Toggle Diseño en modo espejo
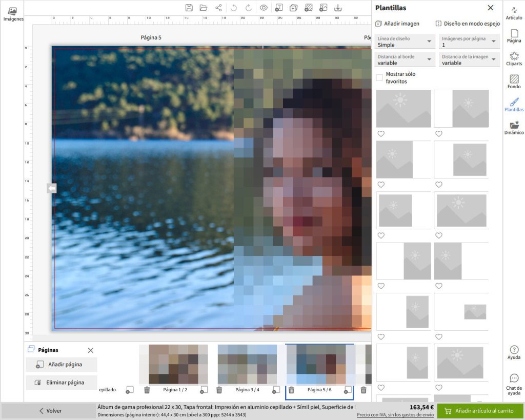Screen dimensions: 525x420 (x=468, y=24)
